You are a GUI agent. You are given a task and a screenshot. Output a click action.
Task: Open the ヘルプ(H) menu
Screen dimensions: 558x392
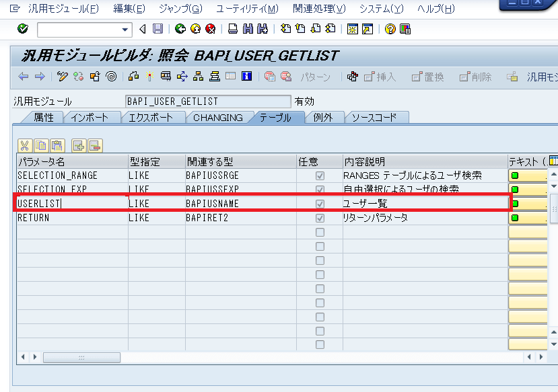tap(436, 9)
